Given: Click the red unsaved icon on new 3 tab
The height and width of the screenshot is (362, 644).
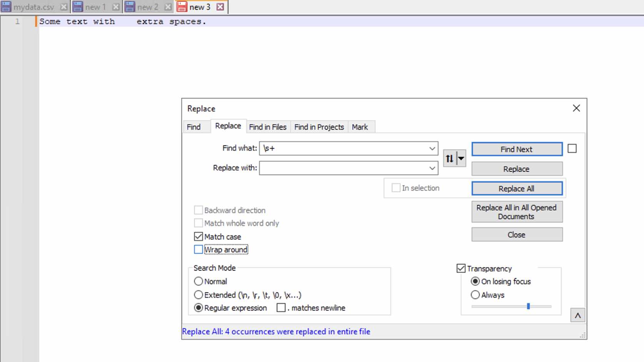Looking at the screenshot, I should click(x=181, y=7).
